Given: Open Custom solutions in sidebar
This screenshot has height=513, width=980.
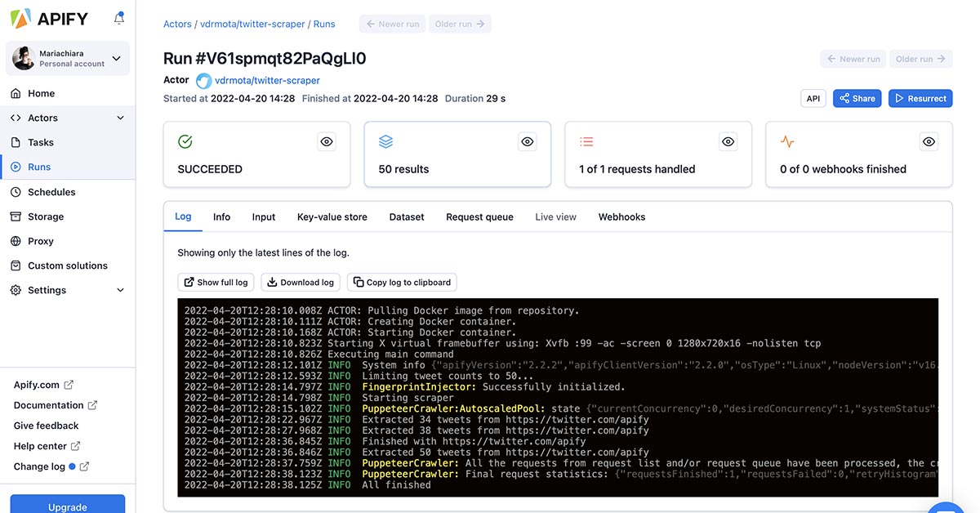Looking at the screenshot, I should 67,265.
